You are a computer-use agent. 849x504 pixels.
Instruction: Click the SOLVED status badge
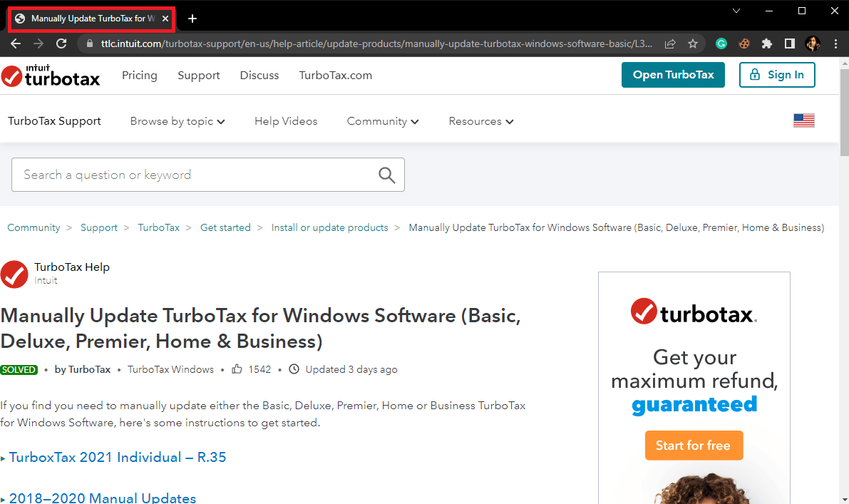coord(19,370)
